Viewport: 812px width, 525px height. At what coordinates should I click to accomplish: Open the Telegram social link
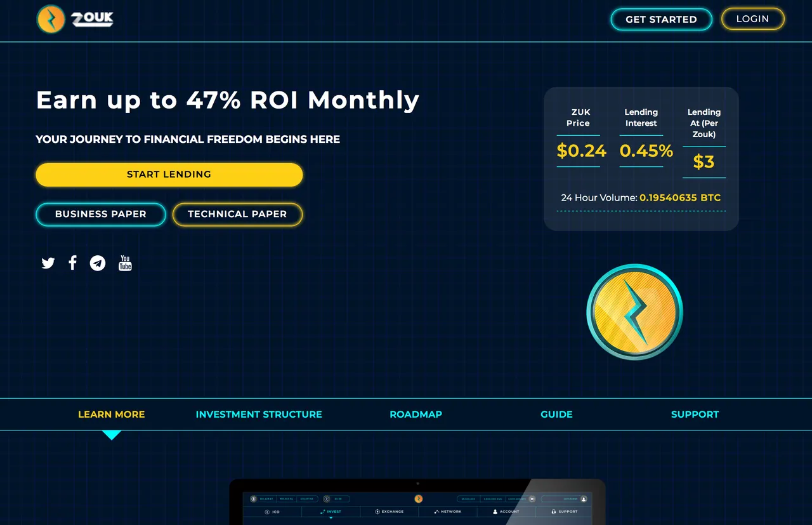(x=98, y=263)
